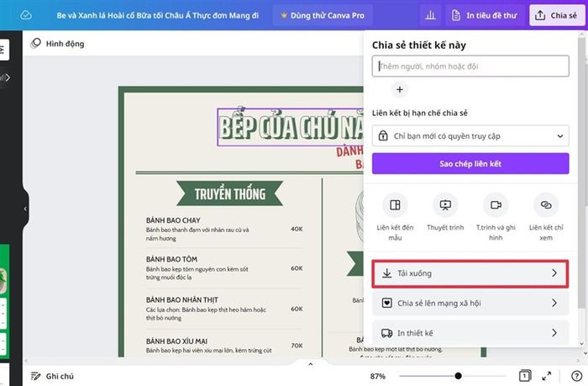
Task: Collapse the left side panel arrow
Action: pyautogui.click(x=25, y=209)
